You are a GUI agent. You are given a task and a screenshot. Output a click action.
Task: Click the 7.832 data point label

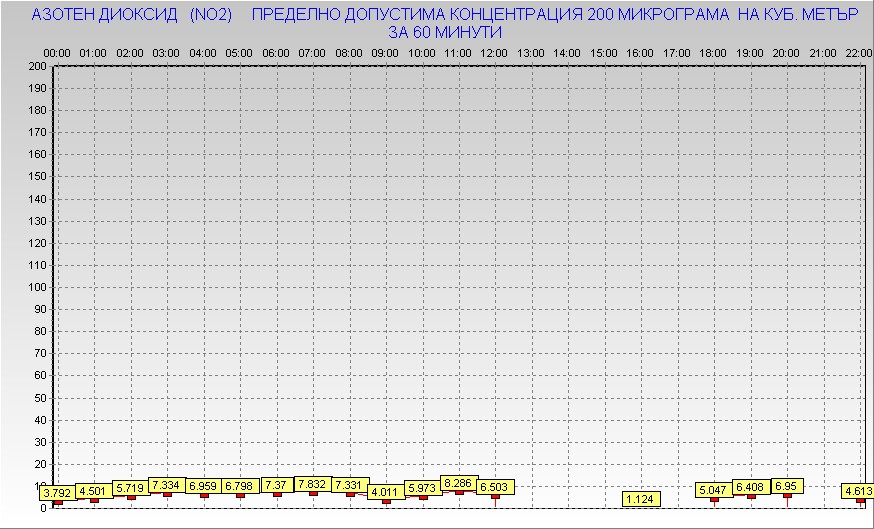(313, 484)
